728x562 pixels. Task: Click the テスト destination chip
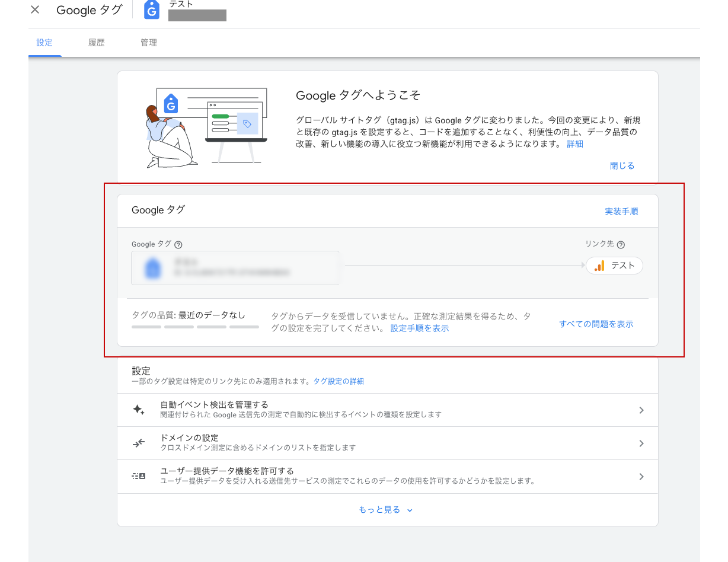click(614, 266)
